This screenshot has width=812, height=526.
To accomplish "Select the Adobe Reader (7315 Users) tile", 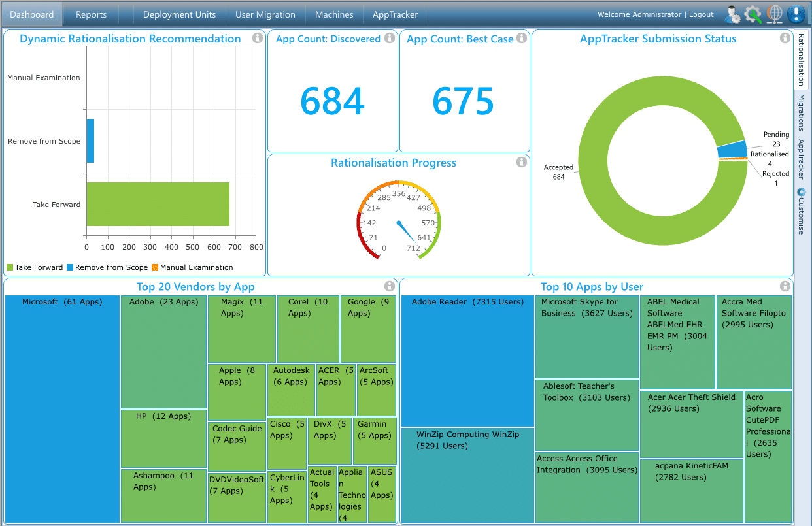I will pos(467,361).
